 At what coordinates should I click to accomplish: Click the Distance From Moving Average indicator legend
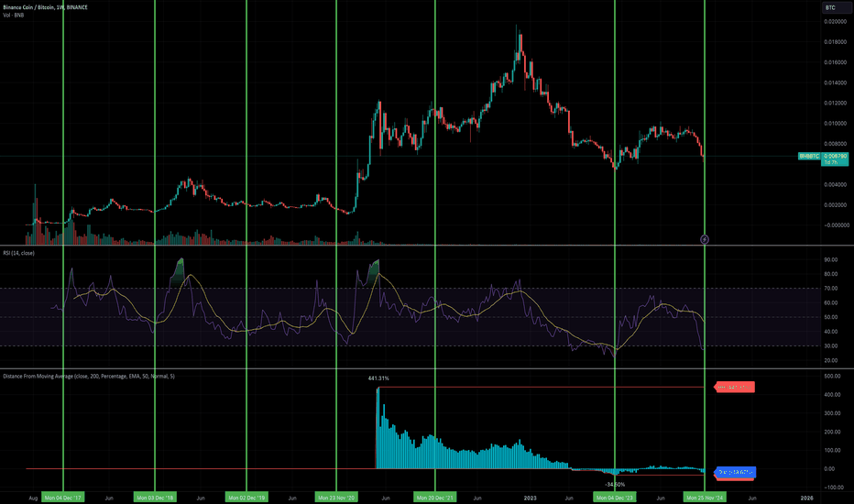pos(89,376)
